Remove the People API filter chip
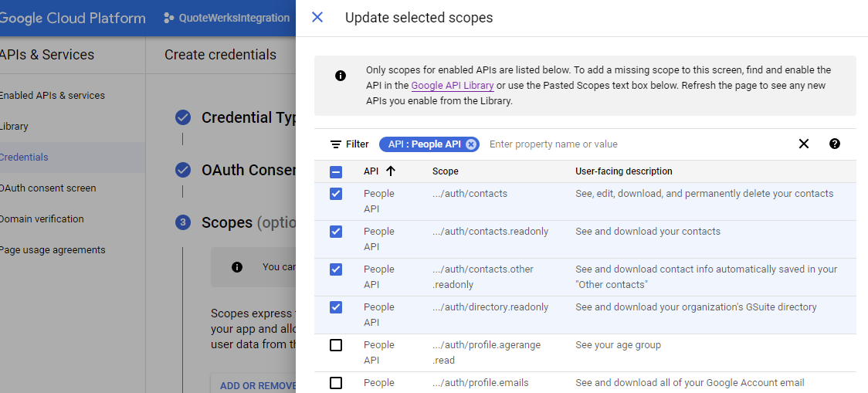The image size is (868, 393). pos(471,144)
